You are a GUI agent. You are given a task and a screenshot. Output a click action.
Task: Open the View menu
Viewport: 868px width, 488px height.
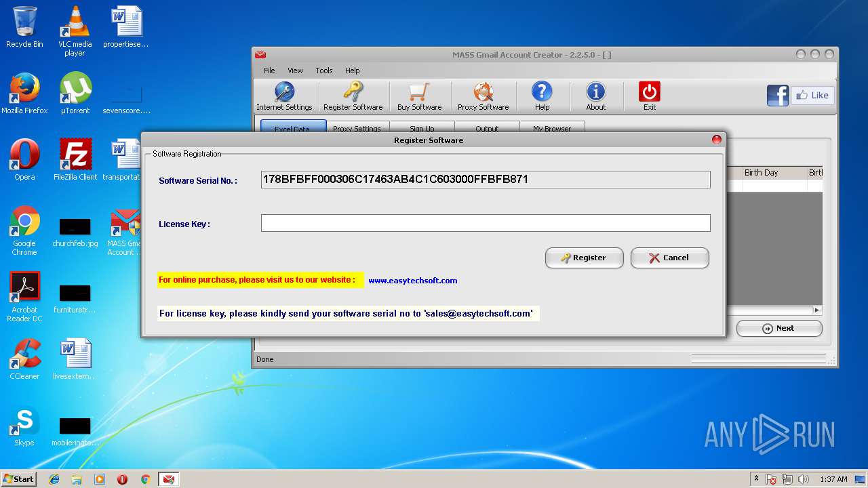[295, 70]
